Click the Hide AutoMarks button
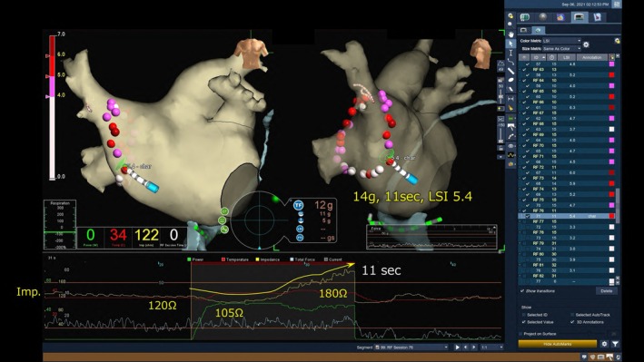Image resolution: width=644 pixels, height=362 pixels. coord(558,344)
